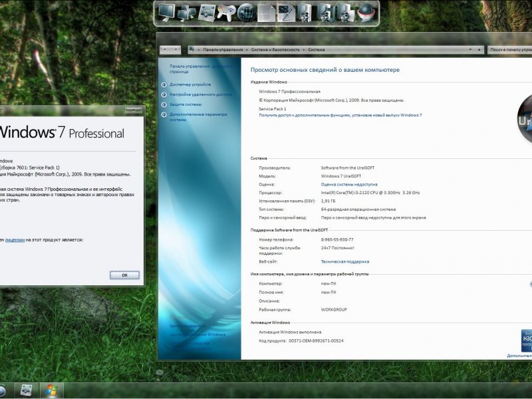Click the Компьютер name value new-ПК
Viewport: 532px width, 399px height.
329,284
